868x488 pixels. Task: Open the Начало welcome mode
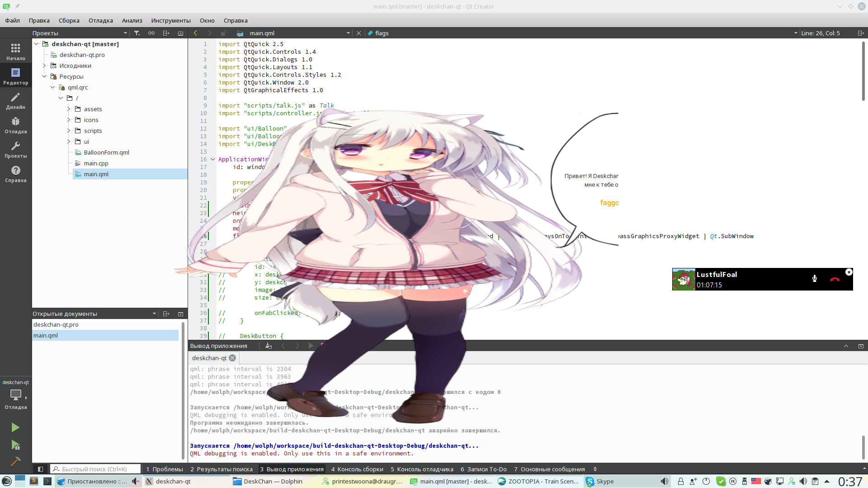[16, 52]
